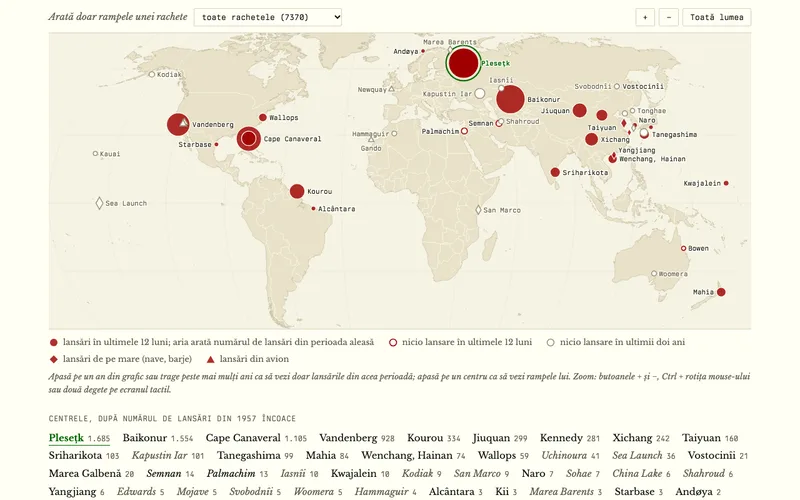Select the Kourou launch site dot
This screenshot has width=800, height=500.
[297, 191]
